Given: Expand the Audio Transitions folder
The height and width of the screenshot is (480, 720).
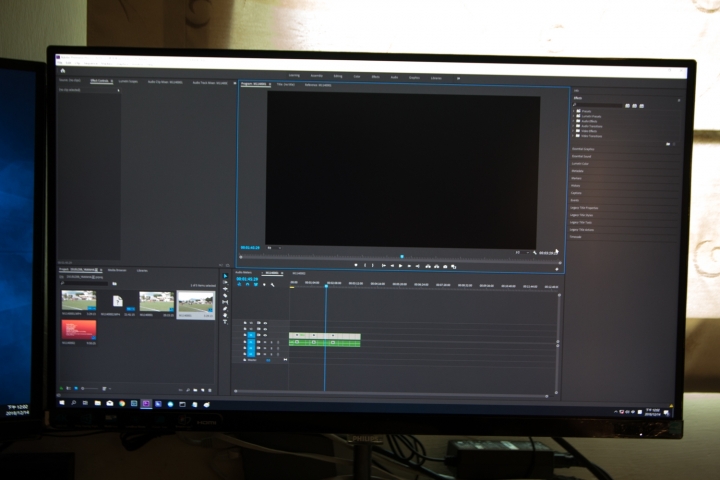Looking at the screenshot, I should click(x=573, y=126).
